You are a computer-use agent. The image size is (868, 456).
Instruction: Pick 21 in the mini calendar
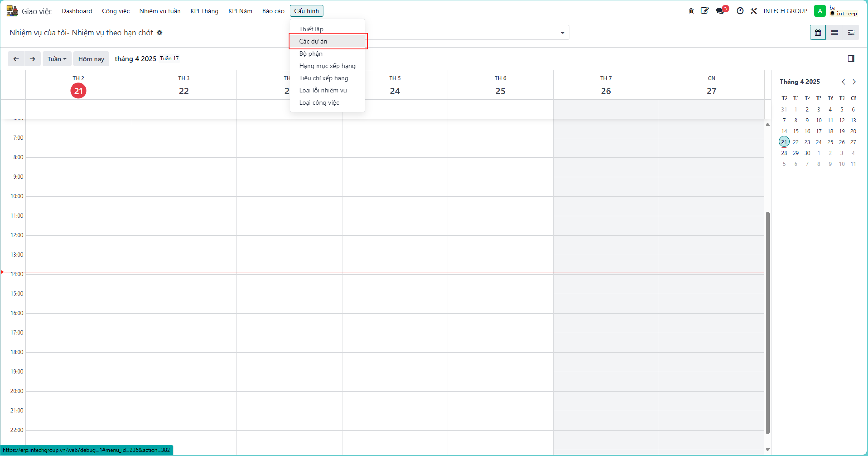pos(784,142)
